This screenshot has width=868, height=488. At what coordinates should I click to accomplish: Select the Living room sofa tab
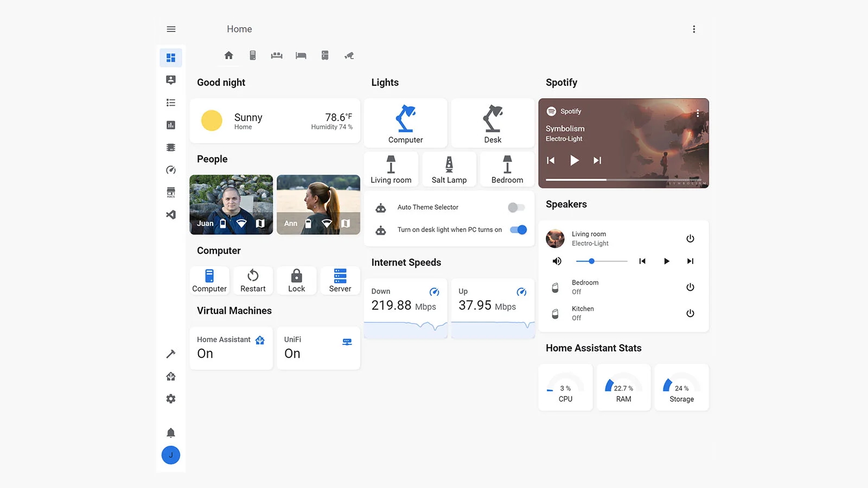pyautogui.click(x=276, y=55)
